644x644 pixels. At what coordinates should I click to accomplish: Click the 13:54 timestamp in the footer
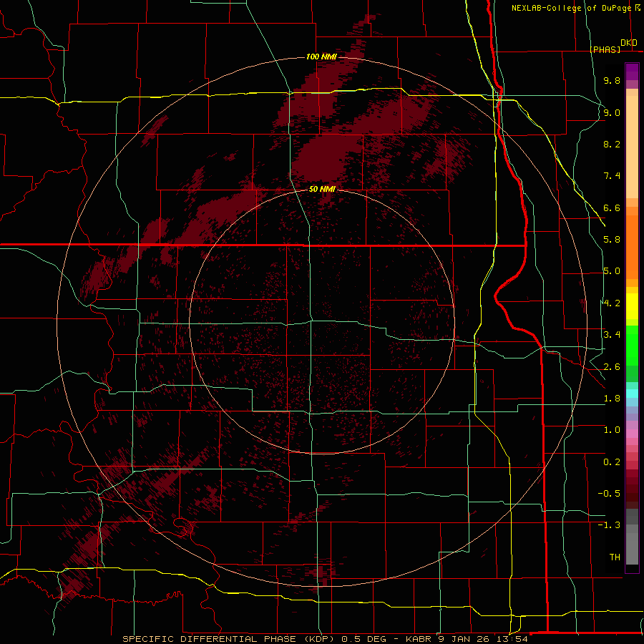[513, 639]
